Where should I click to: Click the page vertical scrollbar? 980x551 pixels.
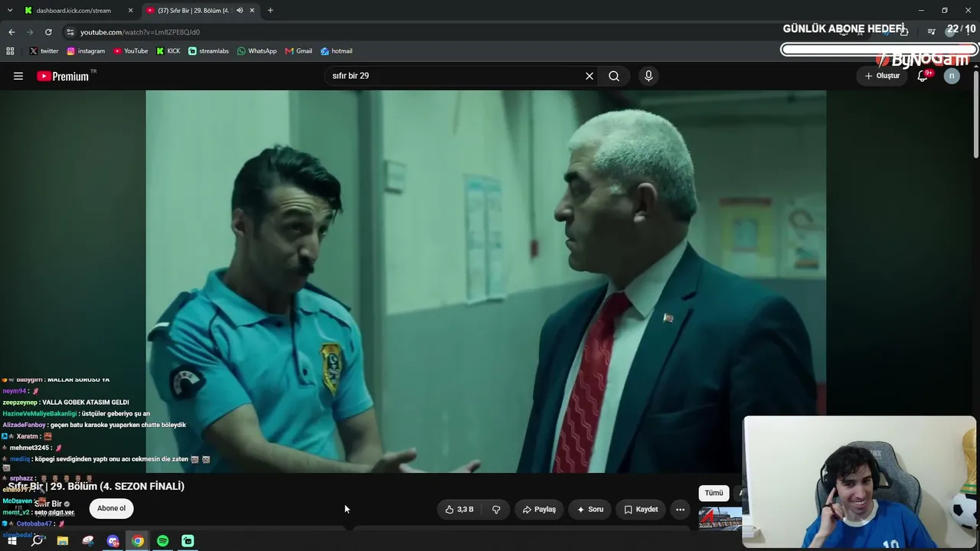pos(975,115)
